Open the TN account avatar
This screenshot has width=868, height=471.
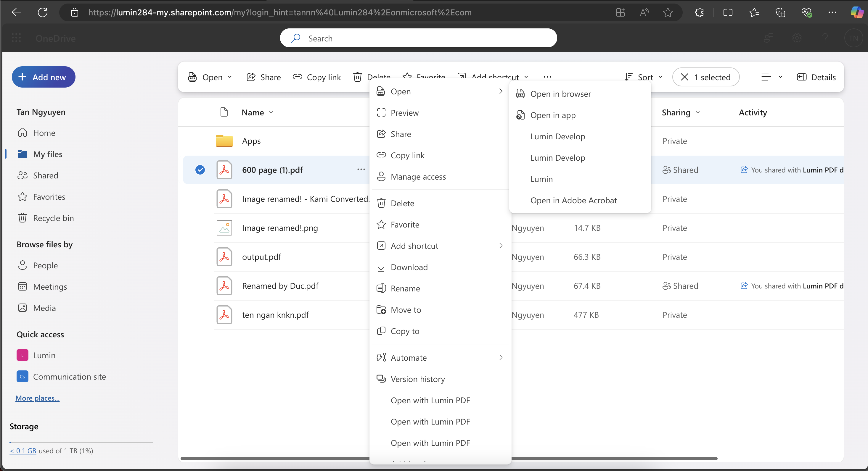(853, 38)
